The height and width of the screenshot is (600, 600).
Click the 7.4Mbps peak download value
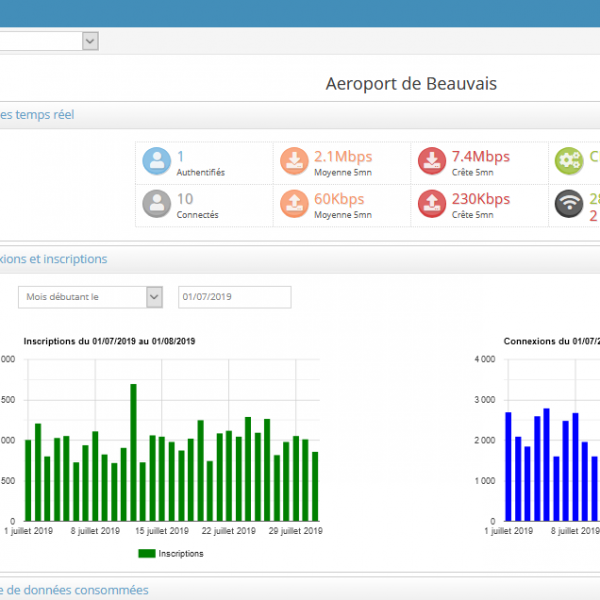click(x=481, y=157)
